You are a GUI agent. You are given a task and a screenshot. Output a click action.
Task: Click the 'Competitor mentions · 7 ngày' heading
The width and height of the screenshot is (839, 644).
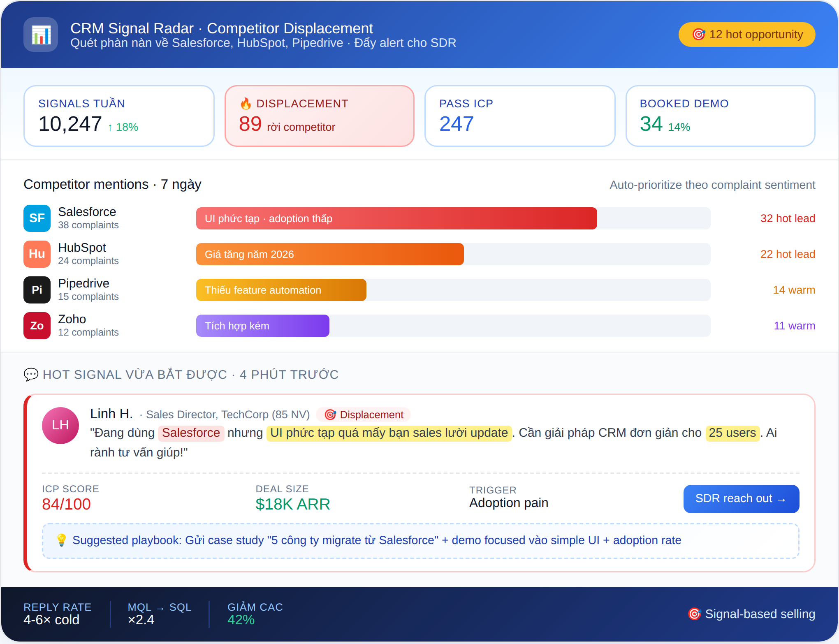coord(112,185)
